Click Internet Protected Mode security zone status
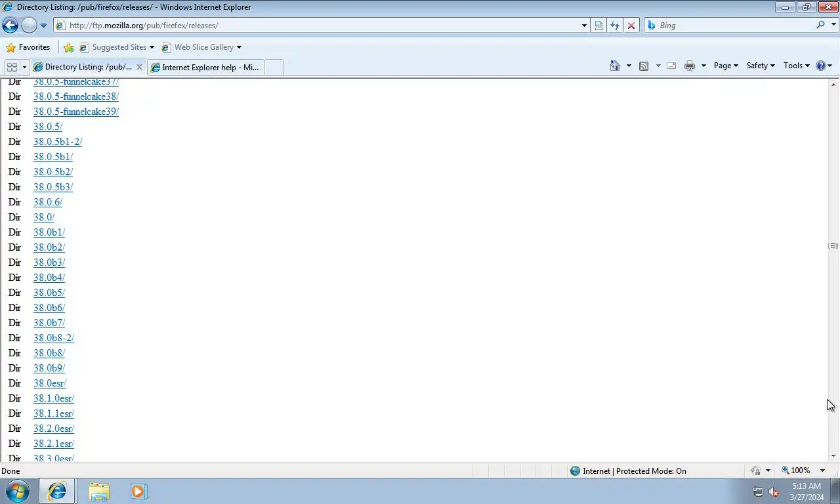 [628, 471]
